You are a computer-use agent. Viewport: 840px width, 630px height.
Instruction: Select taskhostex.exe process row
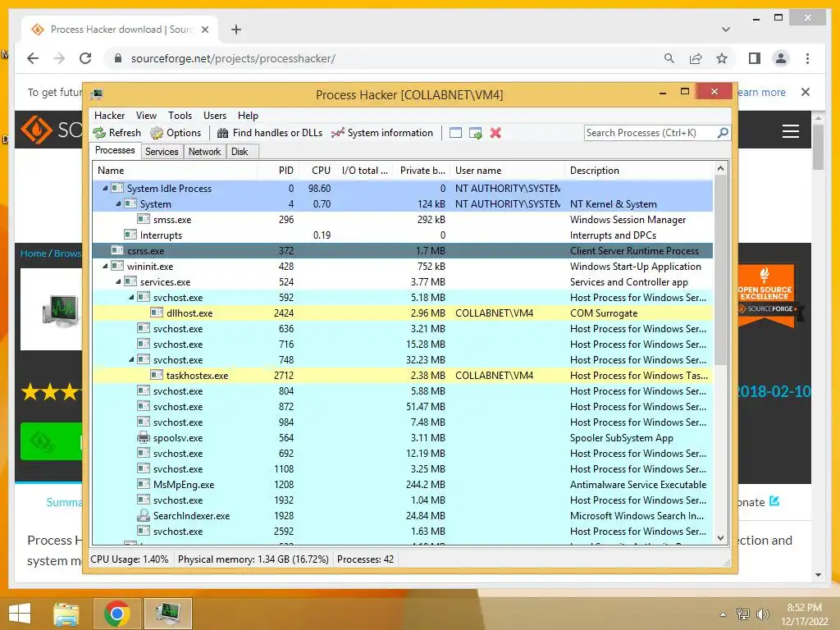tap(403, 375)
